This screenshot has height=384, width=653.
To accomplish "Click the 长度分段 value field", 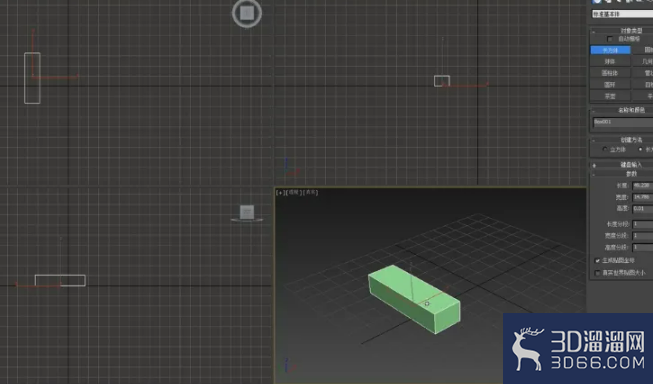I will (x=643, y=224).
